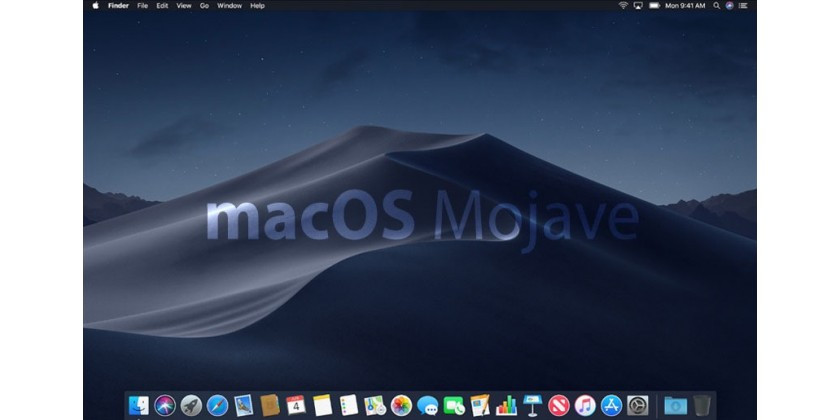The height and width of the screenshot is (420, 840).
Task: Open the Go menu
Action: 204,5
